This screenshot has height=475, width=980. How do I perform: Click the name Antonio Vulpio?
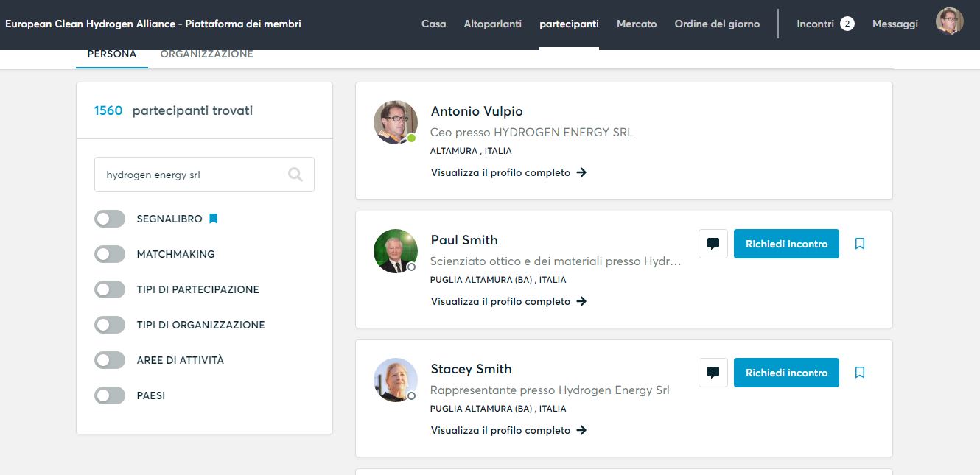(x=477, y=111)
